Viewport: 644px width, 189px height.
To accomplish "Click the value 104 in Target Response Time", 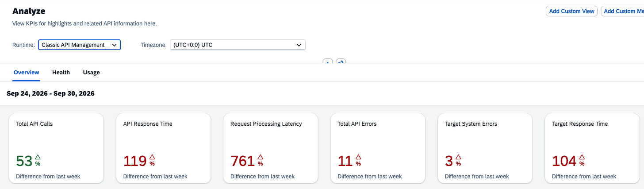I will tap(564, 161).
